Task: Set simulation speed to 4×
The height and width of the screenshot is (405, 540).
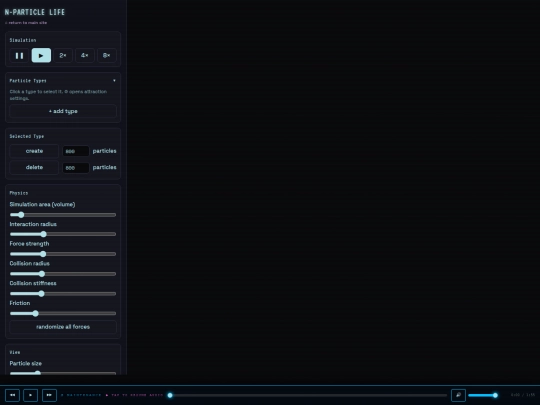Action: click(x=84, y=55)
